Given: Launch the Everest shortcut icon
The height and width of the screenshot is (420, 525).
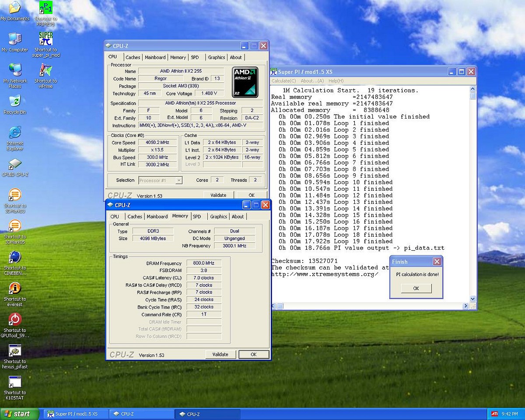Looking at the screenshot, I should (14, 288).
